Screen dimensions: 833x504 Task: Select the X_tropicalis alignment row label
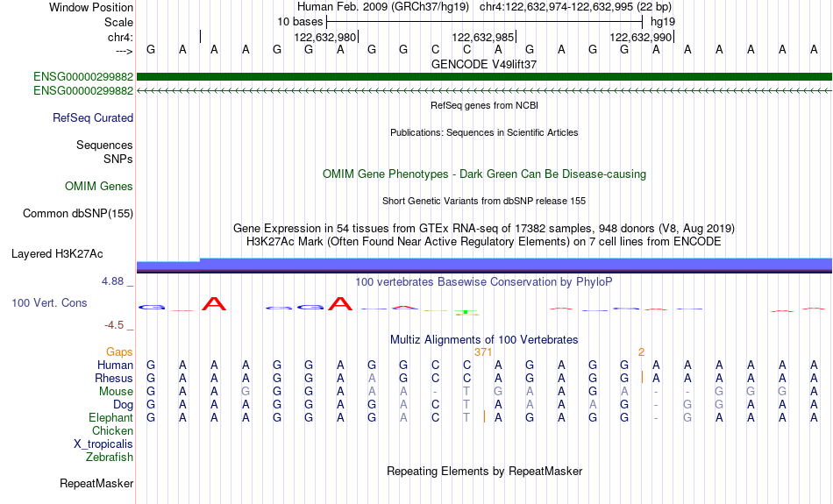[103, 444]
